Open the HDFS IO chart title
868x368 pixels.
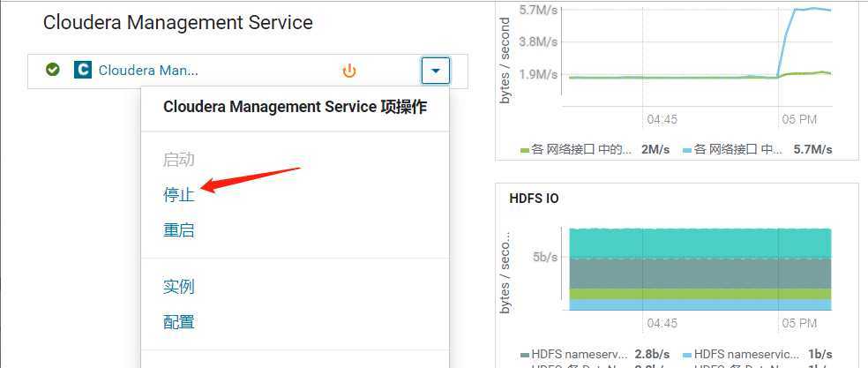tap(534, 199)
